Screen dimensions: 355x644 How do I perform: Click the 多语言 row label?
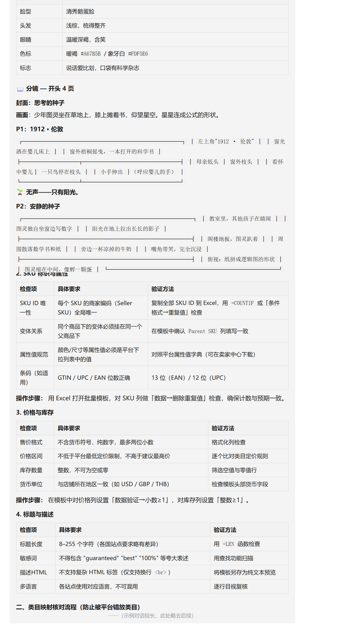[36, 586]
